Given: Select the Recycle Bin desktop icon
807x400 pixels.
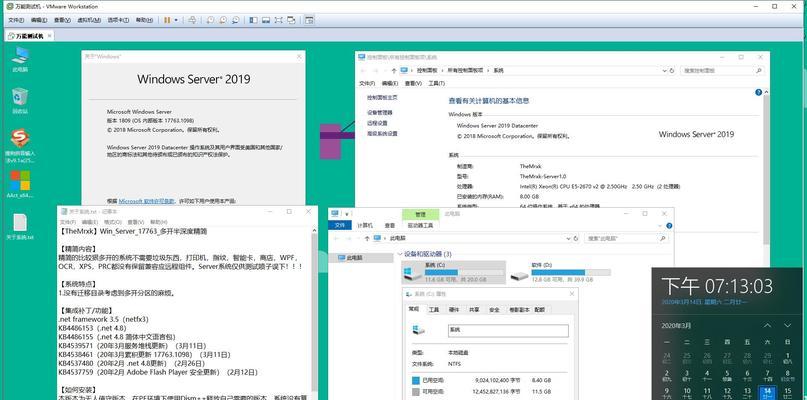Looking at the screenshot, I should [20, 100].
